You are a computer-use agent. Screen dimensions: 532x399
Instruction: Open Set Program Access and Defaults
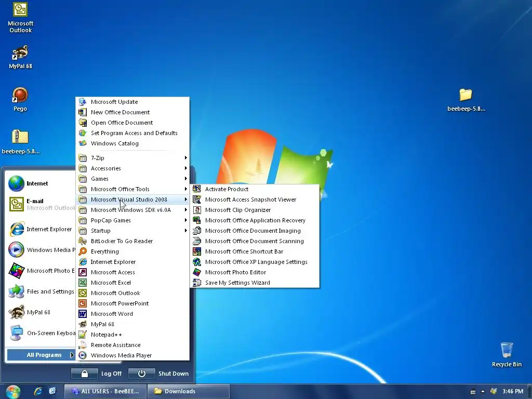tap(132, 133)
